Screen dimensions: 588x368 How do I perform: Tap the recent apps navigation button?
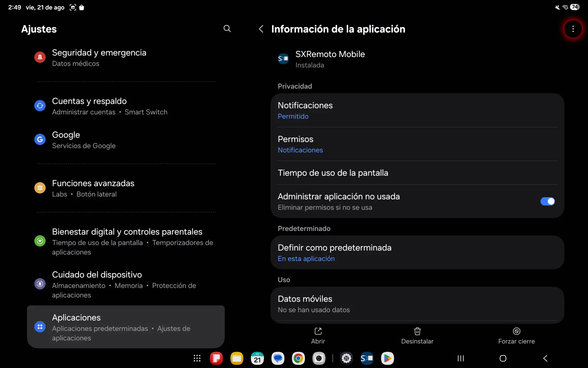461,358
